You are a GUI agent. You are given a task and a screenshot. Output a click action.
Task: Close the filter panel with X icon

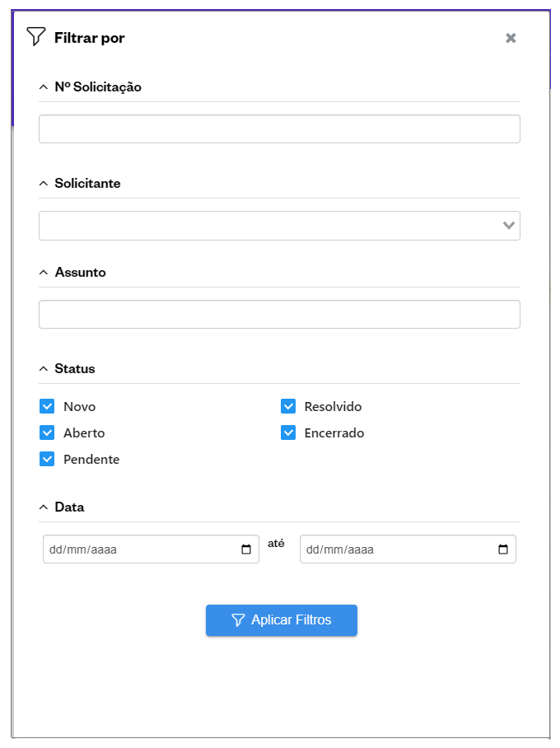pyautogui.click(x=511, y=38)
